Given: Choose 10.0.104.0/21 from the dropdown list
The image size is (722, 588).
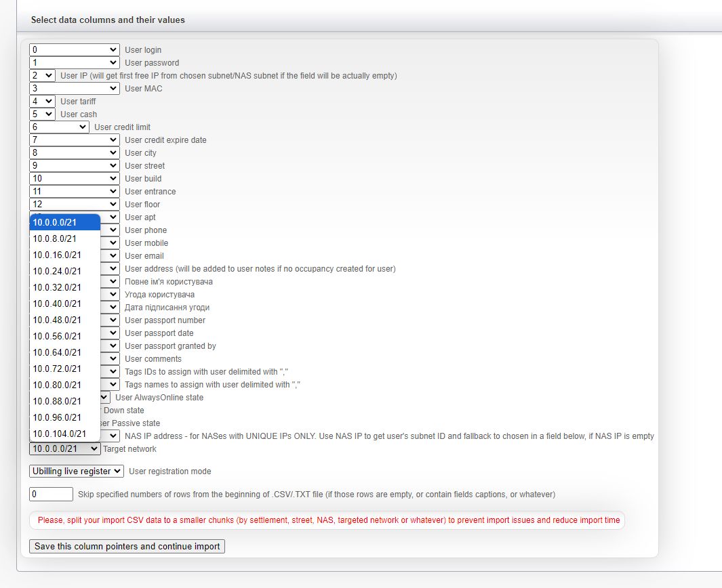Looking at the screenshot, I should coord(64,434).
